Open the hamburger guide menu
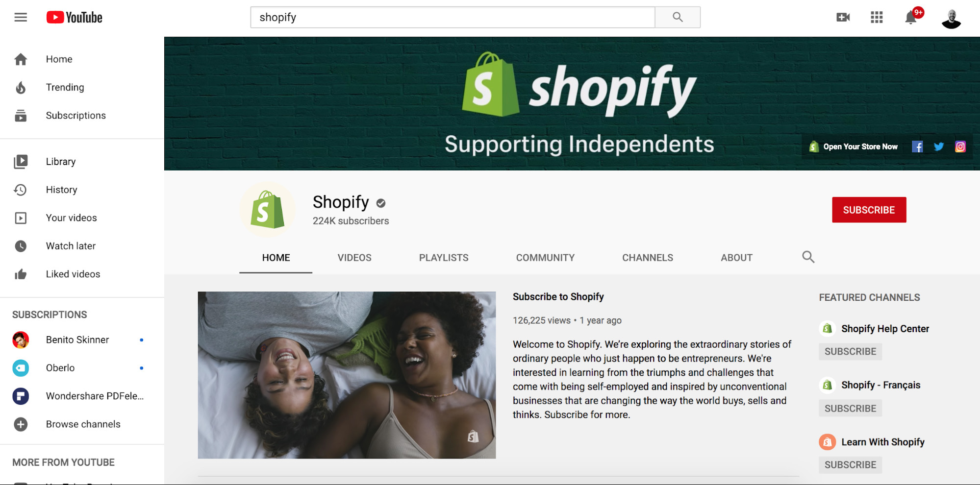 coord(21,18)
